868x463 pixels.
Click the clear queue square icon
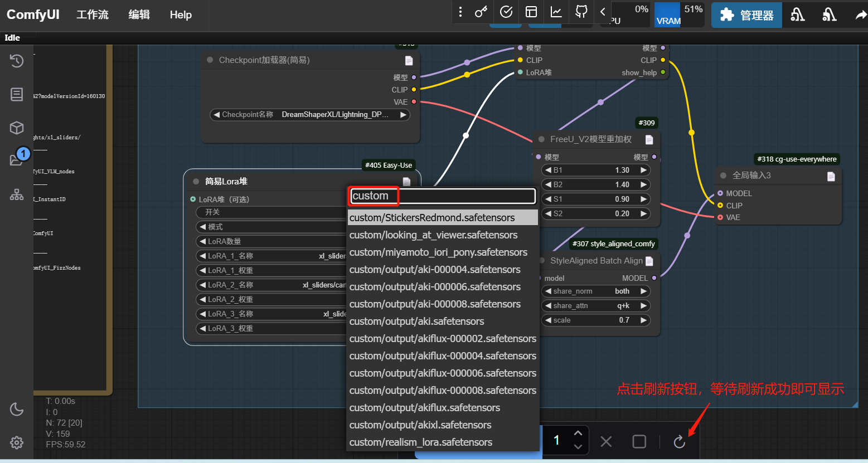click(639, 442)
